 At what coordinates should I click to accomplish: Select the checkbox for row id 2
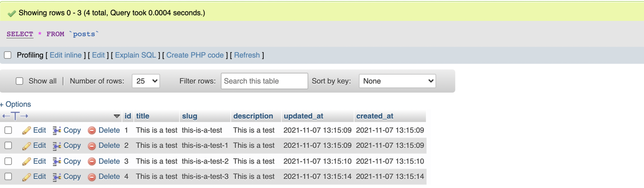click(8, 145)
